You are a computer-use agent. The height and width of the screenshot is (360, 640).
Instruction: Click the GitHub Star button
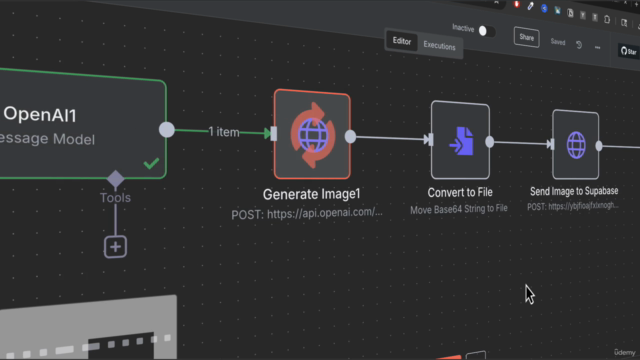[x=629, y=51]
